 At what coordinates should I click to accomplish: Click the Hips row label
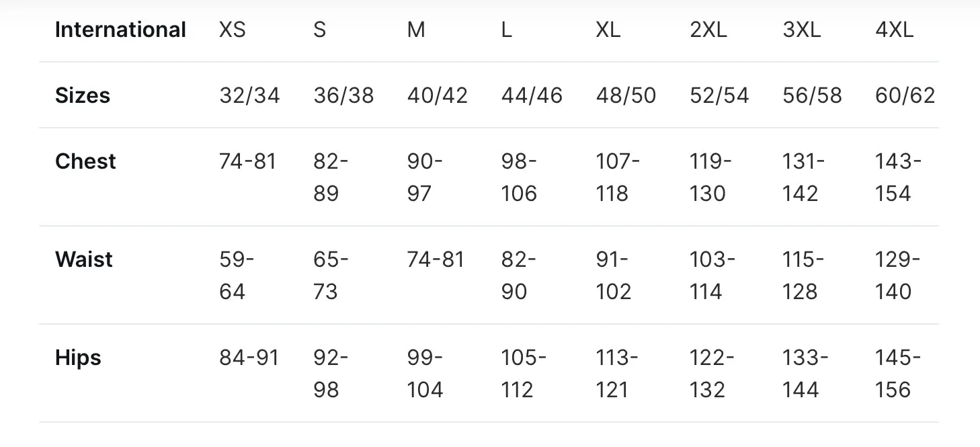pos(78,358)
